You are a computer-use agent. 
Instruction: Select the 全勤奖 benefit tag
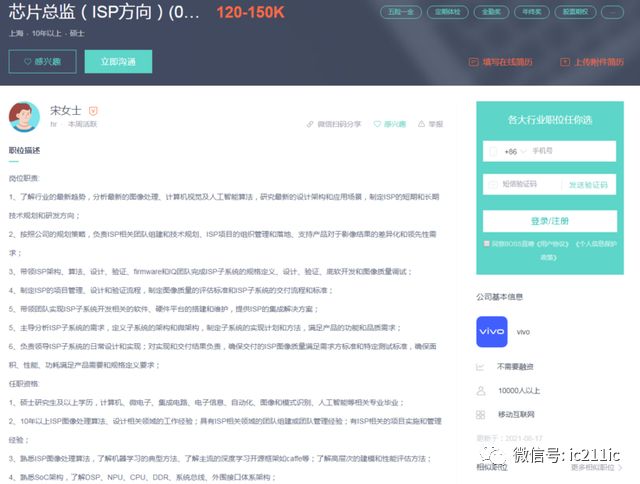point(491,12)
